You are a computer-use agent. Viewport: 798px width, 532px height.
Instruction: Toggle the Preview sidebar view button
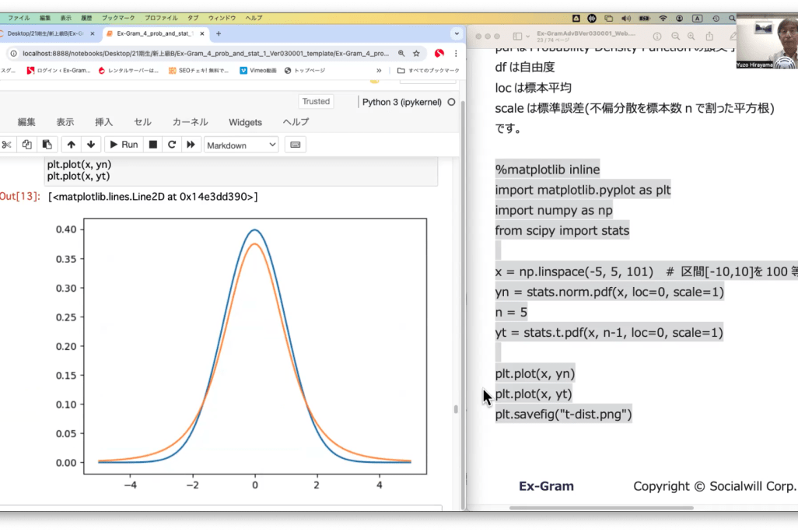coord(519,36)
